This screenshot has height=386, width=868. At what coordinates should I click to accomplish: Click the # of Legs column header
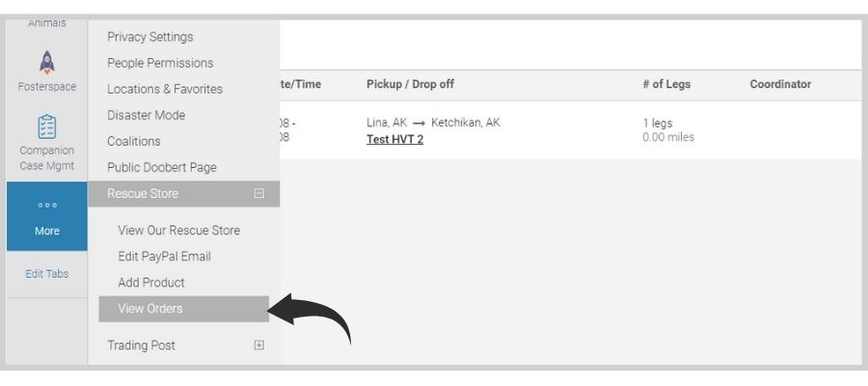[x=666, y=85]
